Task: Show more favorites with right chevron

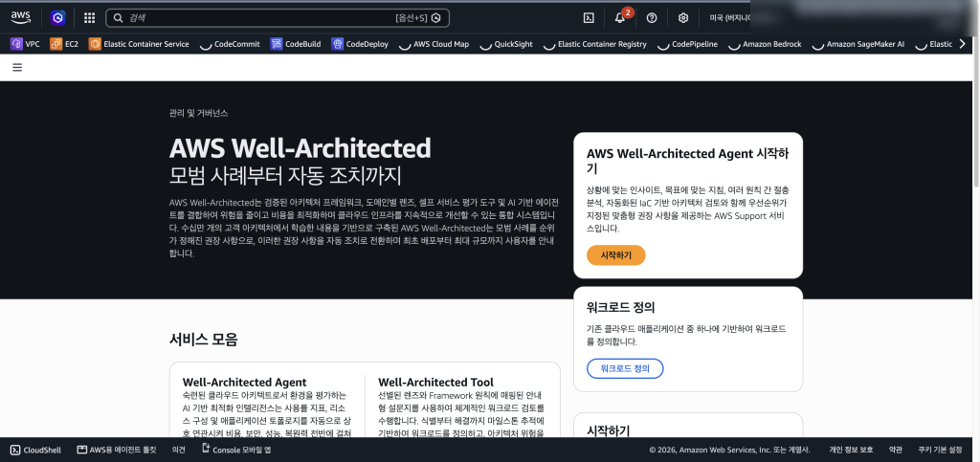Action: point(963,44)
